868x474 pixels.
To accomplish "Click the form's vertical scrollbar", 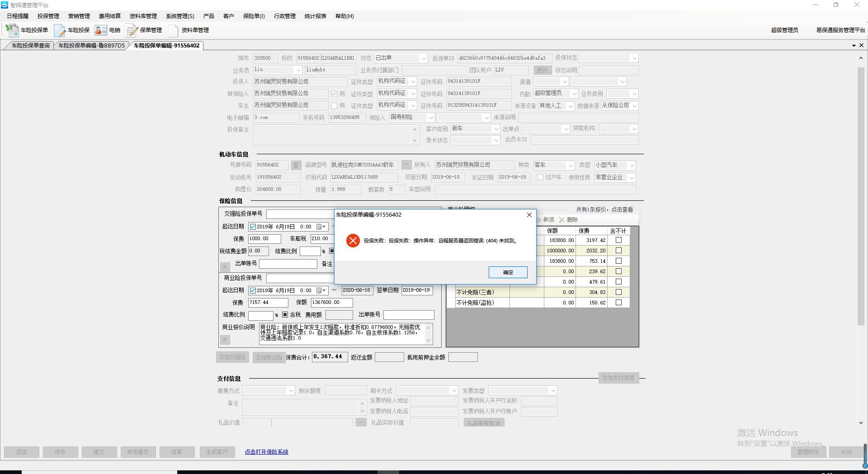I will [861, 194].
